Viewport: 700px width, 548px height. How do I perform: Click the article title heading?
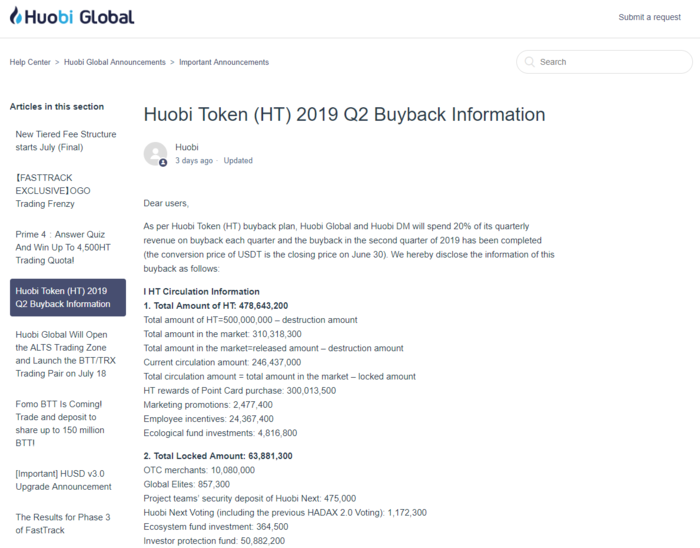(344, 115)
